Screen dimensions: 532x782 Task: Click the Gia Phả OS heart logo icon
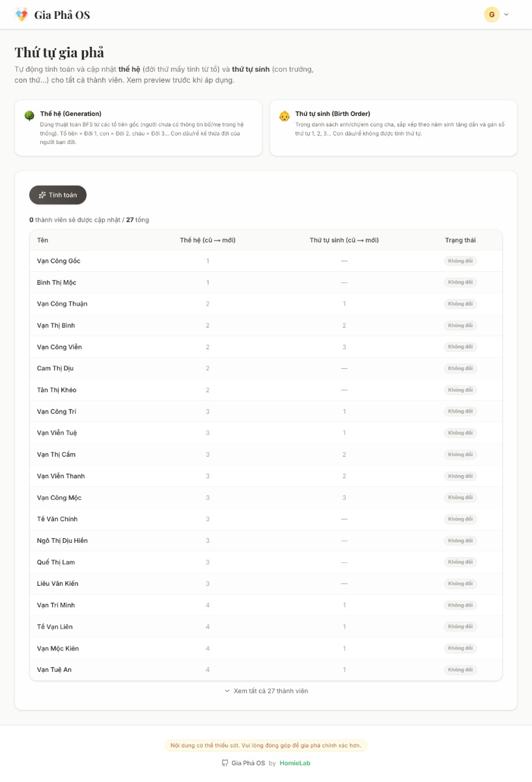[x=21, y=14]
